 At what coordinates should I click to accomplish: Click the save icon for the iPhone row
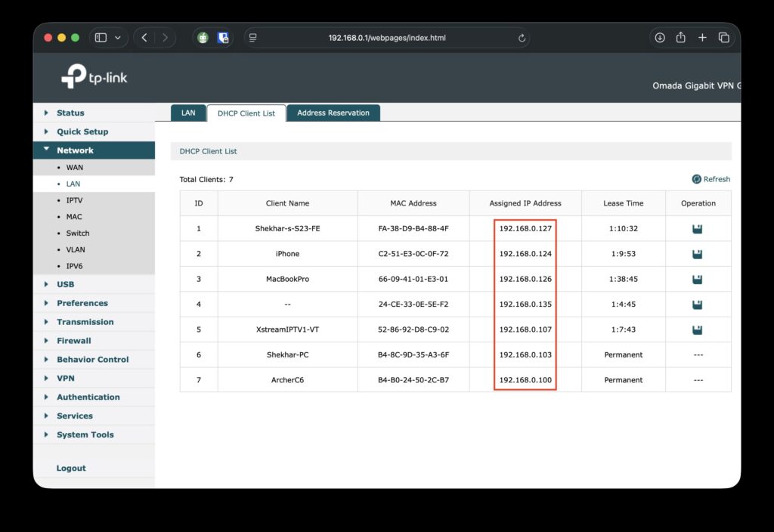[697, 254]
